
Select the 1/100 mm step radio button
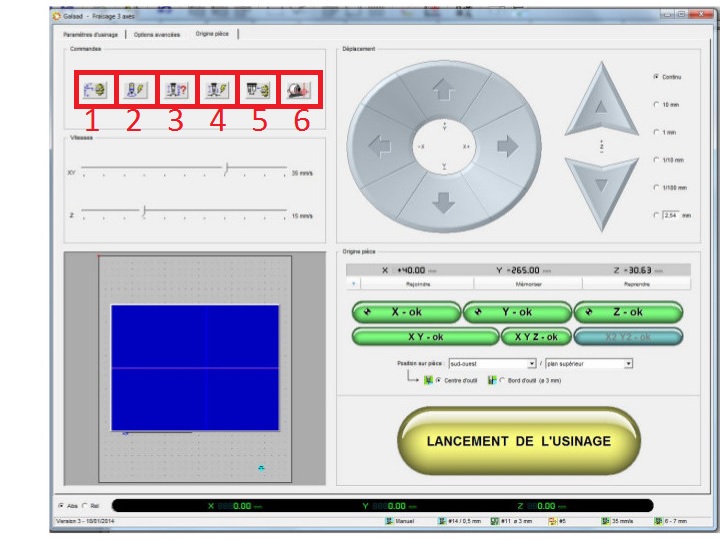[656, 187]
